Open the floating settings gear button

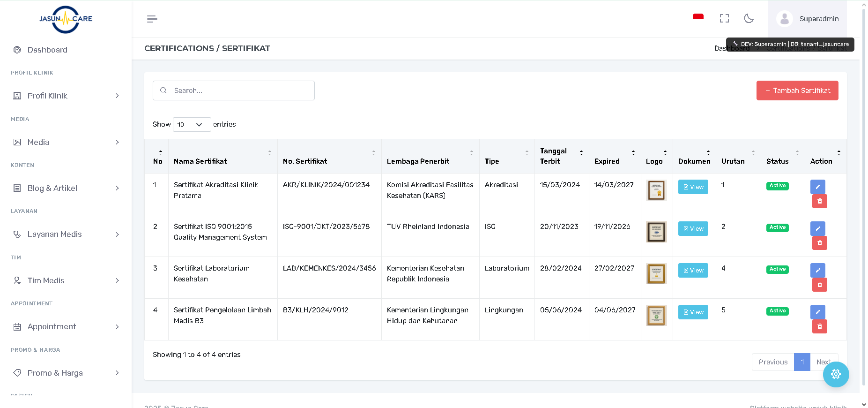point(836,374)
